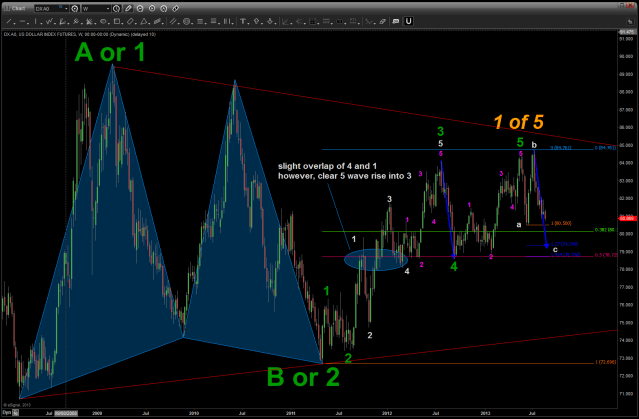This screenshot has height=419, width=639.
Task: Select the horizontal line tool
Action: point(22,21)
